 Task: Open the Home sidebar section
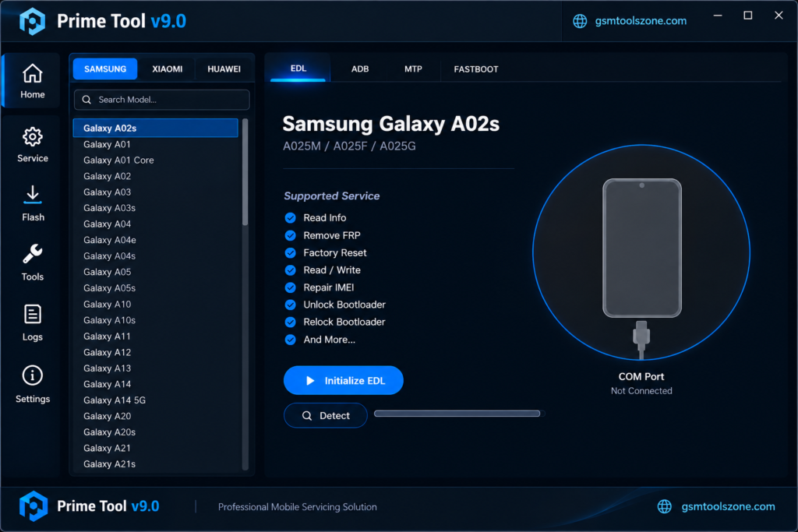pyautogui.click(x=32, y=80)
